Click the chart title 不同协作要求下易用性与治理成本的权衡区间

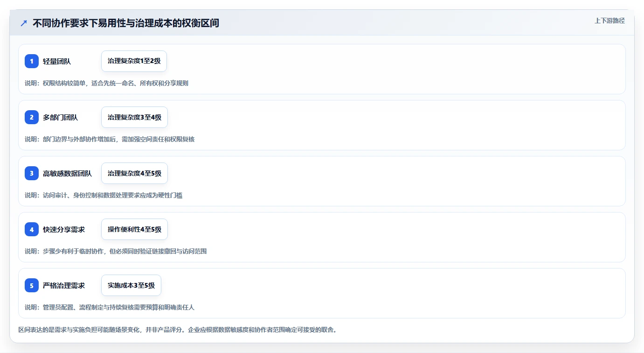(x=126, y=23)
